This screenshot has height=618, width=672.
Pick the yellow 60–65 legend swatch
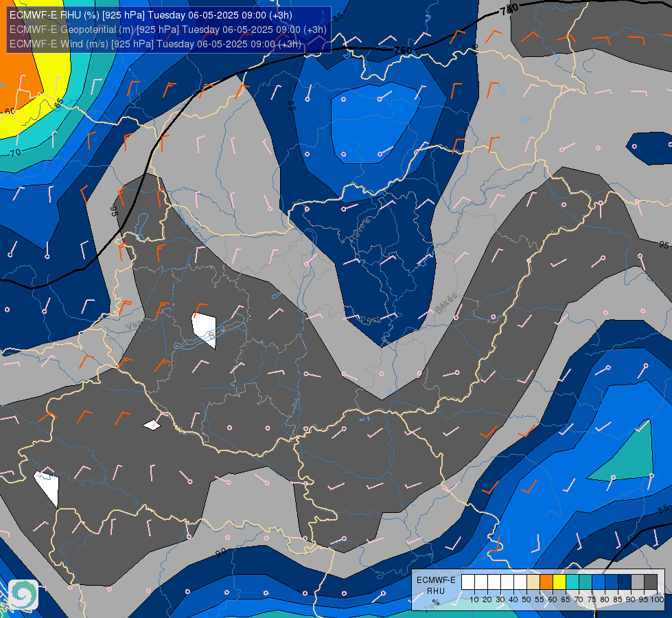559,582
